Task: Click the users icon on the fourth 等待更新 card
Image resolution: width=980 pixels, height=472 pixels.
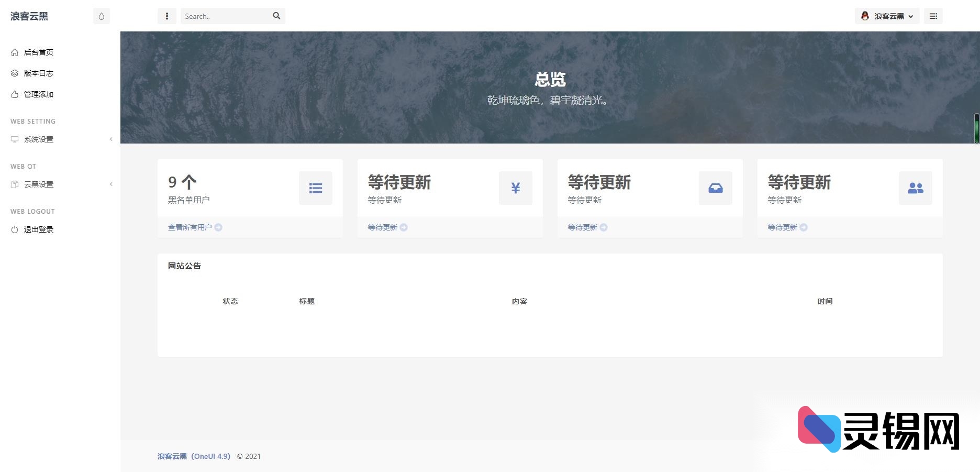Action: click(x=915, y=188)
